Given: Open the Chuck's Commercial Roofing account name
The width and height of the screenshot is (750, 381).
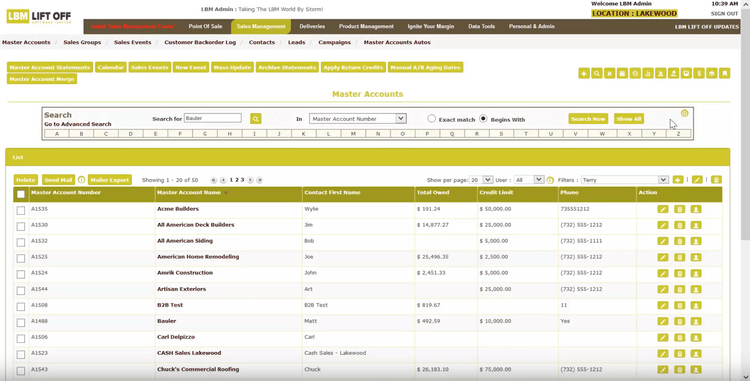Looking at the screenshot, I should click(x=198, y=369).
